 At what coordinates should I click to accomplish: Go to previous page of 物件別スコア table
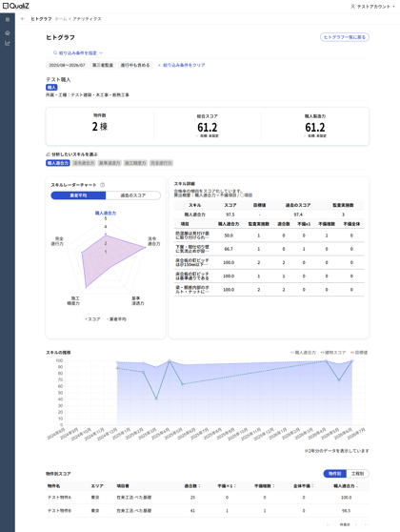coord(356,524)
